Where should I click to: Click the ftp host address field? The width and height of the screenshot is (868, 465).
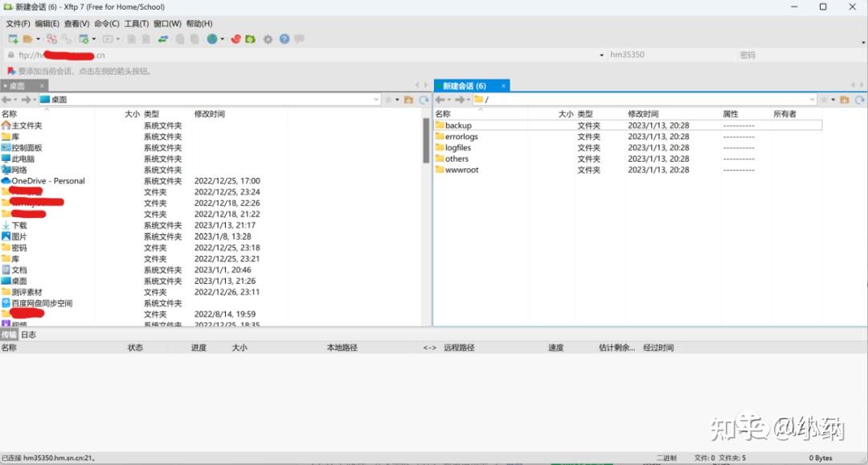click(x=307, y=55)
